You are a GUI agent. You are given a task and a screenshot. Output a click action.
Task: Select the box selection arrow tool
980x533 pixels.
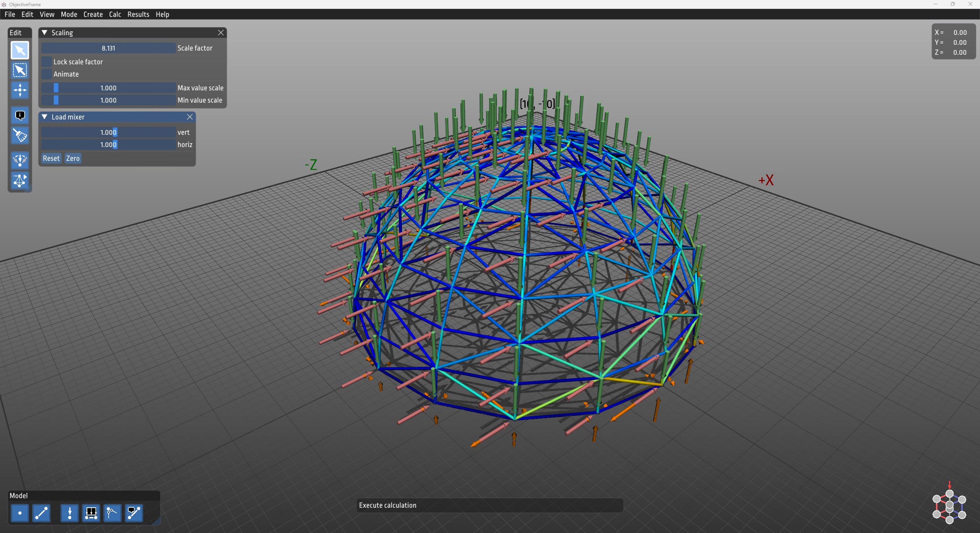point(20,70)
